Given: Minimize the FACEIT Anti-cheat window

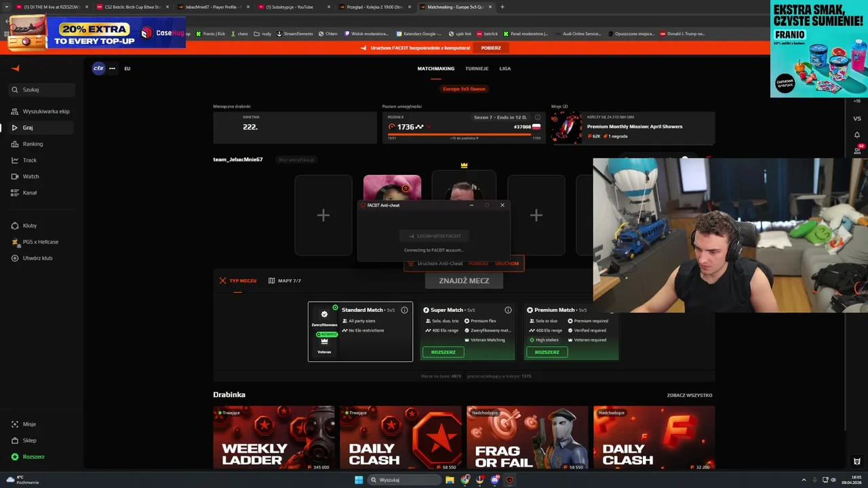Looking at the screenshot, I should pyautogui.click(x=471, y=205).
